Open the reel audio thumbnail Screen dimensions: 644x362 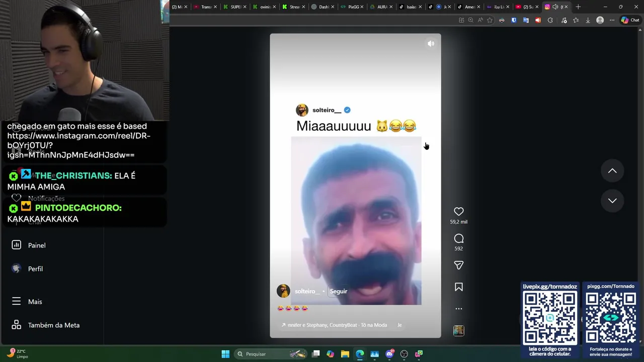click(x=458, y=330)
